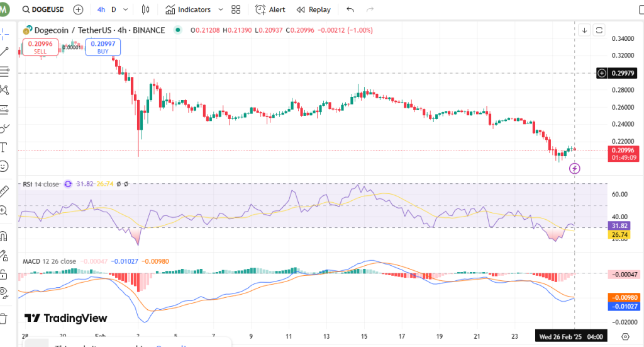Open the Indicators dialog
This screenshot has height=347, width=644.
188,9
